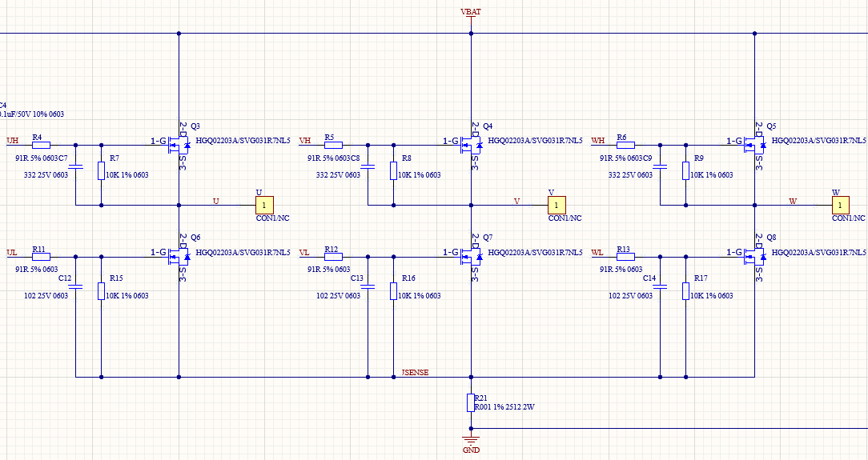Click the R17 10K resistor symbol

(x=686, y=291)
